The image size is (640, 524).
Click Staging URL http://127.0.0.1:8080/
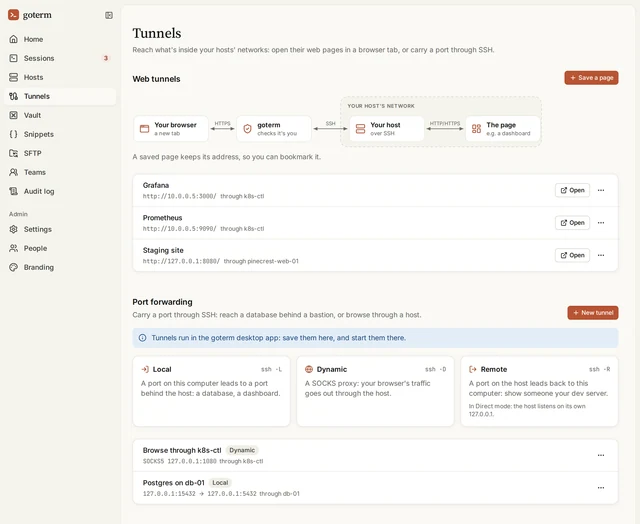(x=181, y=261)
